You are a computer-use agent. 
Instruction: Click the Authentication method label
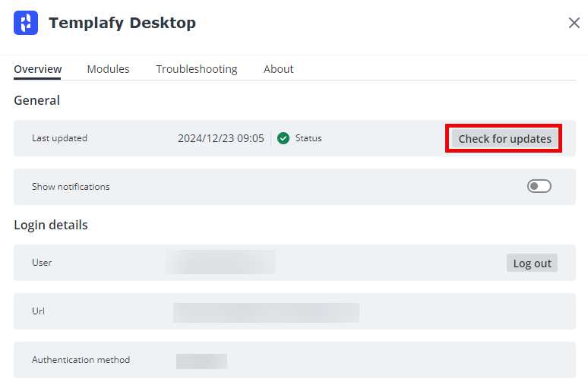point(81,360)
